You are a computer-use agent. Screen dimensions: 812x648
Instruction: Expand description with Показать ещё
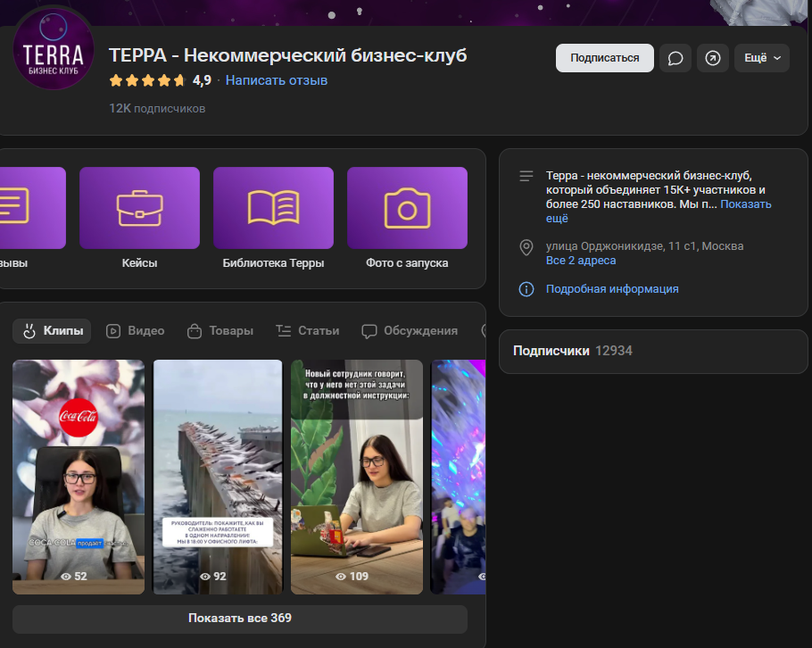point(746,205)
